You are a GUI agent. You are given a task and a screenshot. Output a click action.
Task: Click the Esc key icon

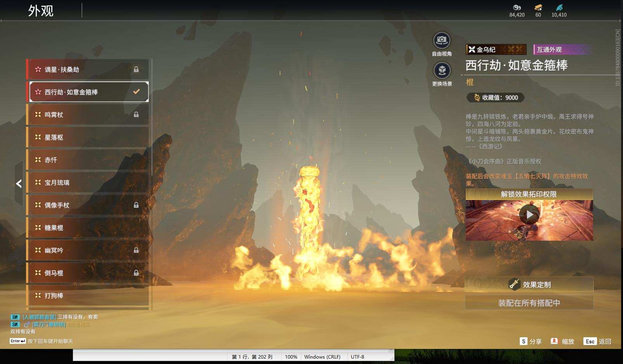590,341
